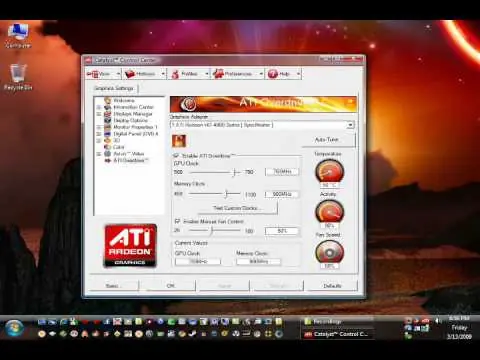Click the Fan Speed gauge

(x=329, y=252)
